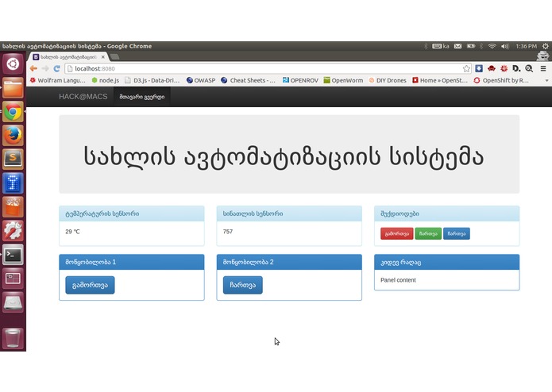The width and height of the screenshot is (552, 392).
Task: Click the Panel content text
Action: click(x=398, y=280)
